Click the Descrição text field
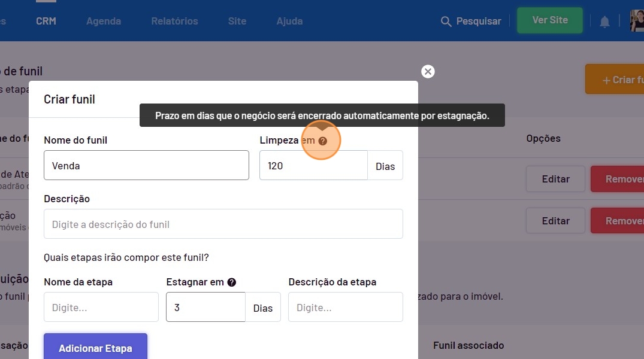The width and height of the screenshot is (644, 359). click(x=223, y=224)
